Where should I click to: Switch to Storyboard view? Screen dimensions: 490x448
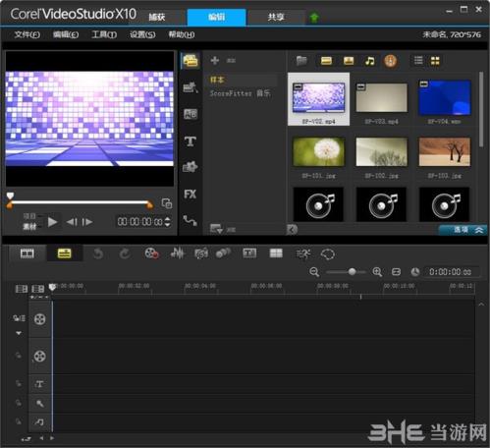point(27,253)
